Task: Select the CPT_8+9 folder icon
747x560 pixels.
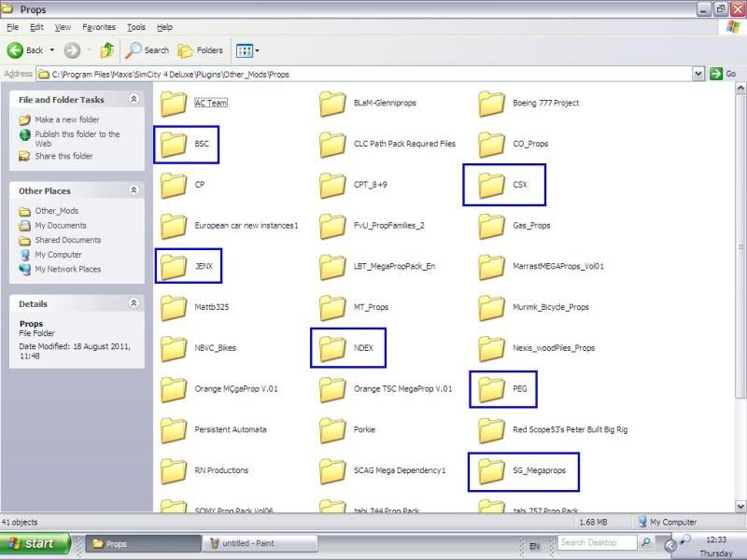Action: (x=332, y=185)
